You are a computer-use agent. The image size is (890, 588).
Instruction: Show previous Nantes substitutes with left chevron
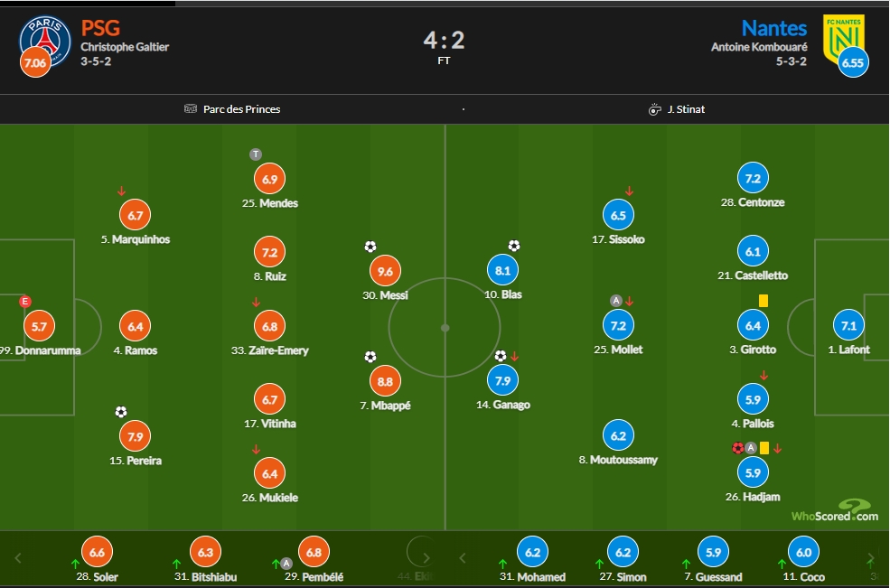click(463, 558)
